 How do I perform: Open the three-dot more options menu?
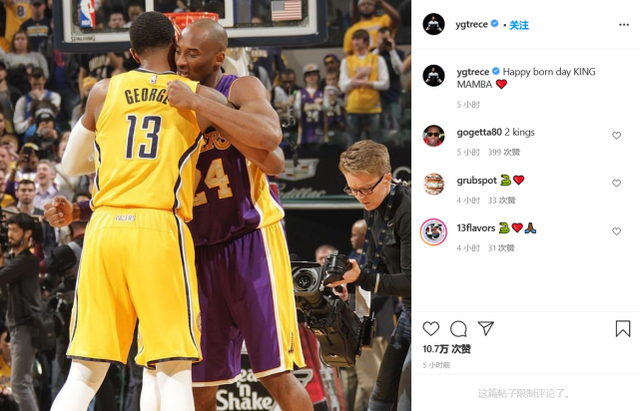[624, 25]
